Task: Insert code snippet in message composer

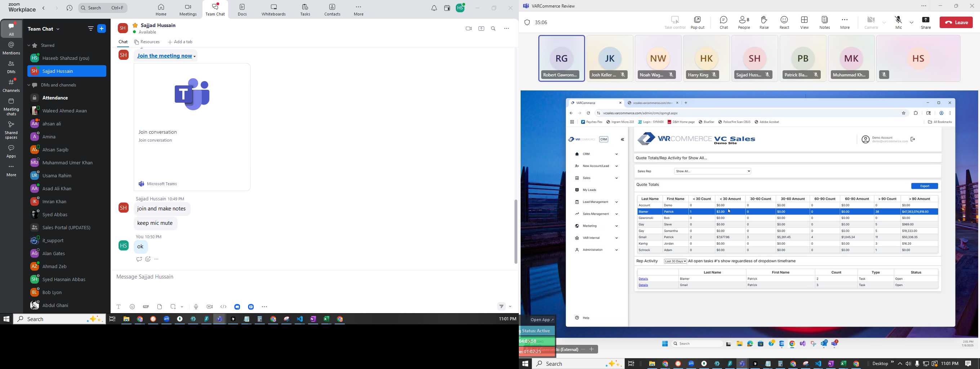Action: 223,307
